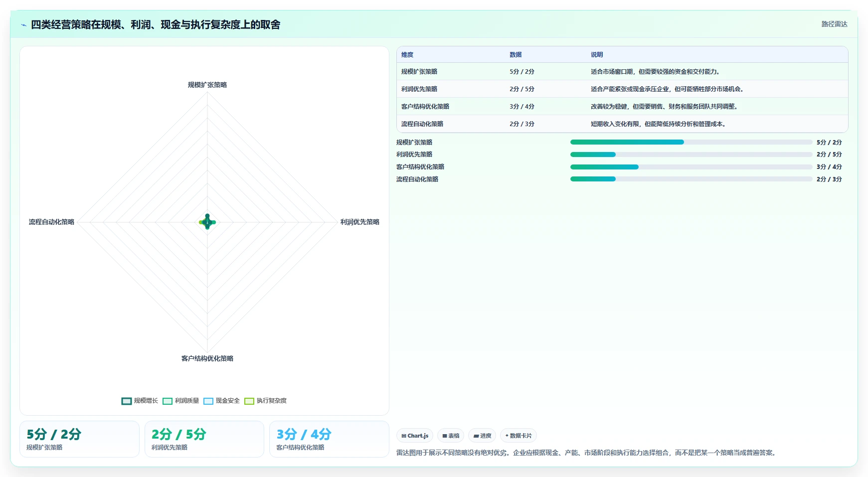
Task: Click description starting 改善较为稳健
Action: (666, 107)
